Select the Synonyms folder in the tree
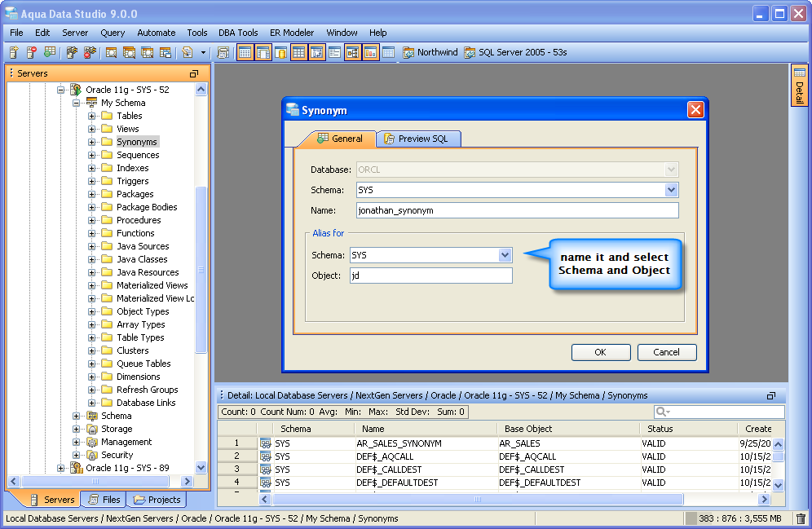The image size is (812, 529). pyautogui.click(x=136, y=142)
